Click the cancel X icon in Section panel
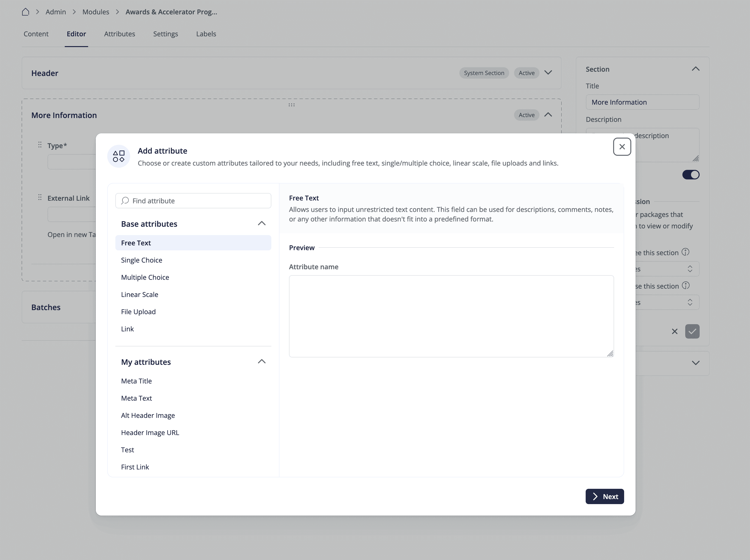 675,332
